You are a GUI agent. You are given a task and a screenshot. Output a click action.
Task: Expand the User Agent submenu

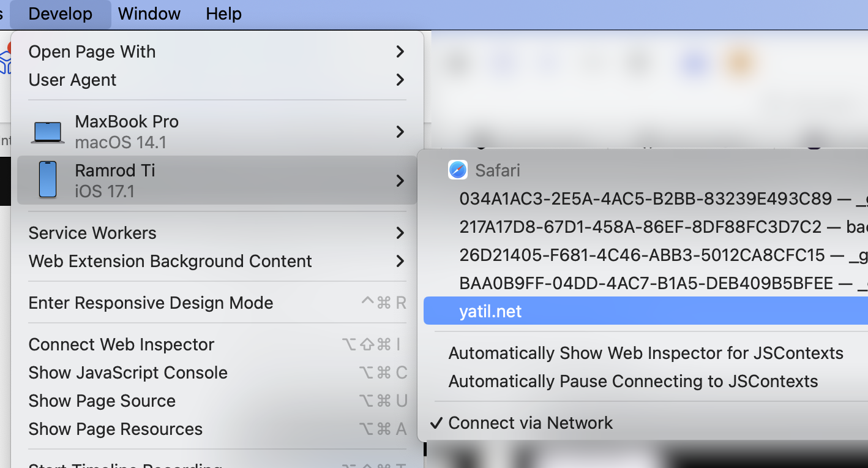coord(72,80)
